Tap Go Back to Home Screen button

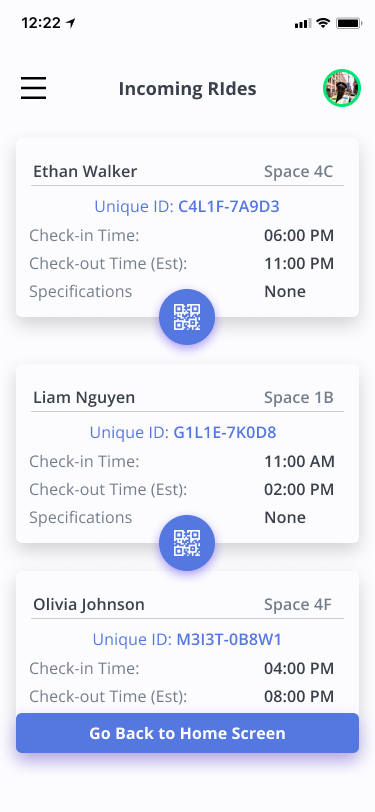(x=188, y=733)
